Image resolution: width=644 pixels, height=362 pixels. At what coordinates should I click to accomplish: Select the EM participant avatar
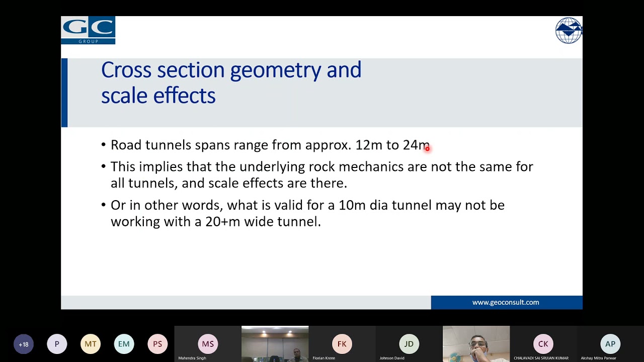point(124,344)
